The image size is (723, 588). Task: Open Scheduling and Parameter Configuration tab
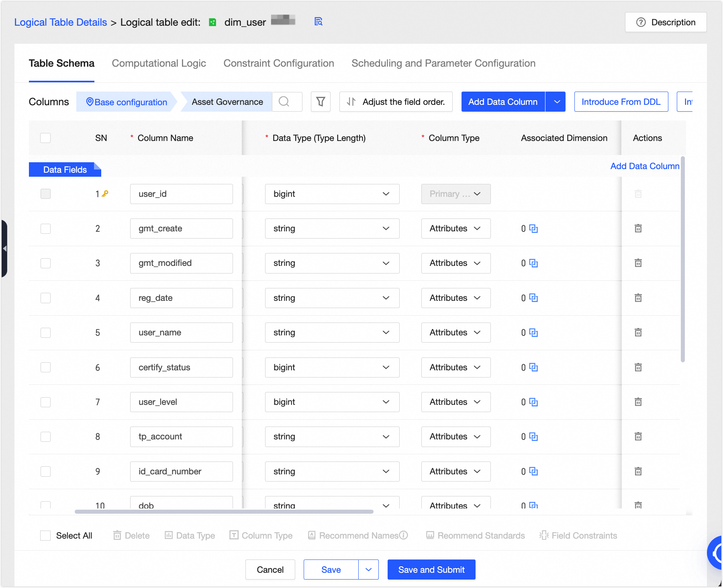coord(443,63)
